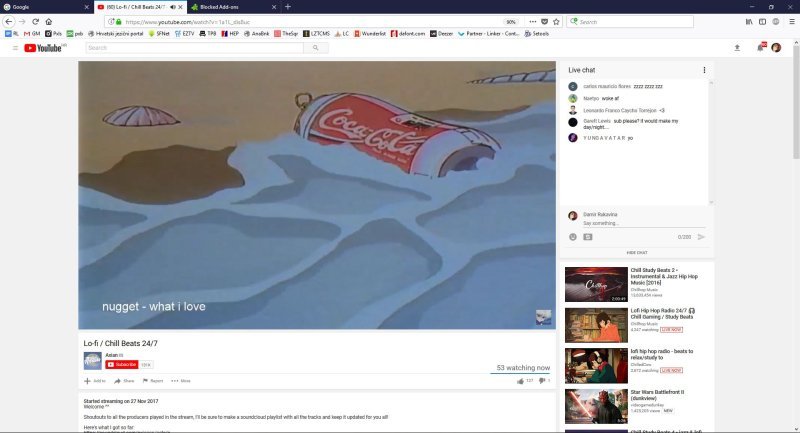
Task: Report the video using the flag
Action: pyautogui.click(x=153, y=380)
